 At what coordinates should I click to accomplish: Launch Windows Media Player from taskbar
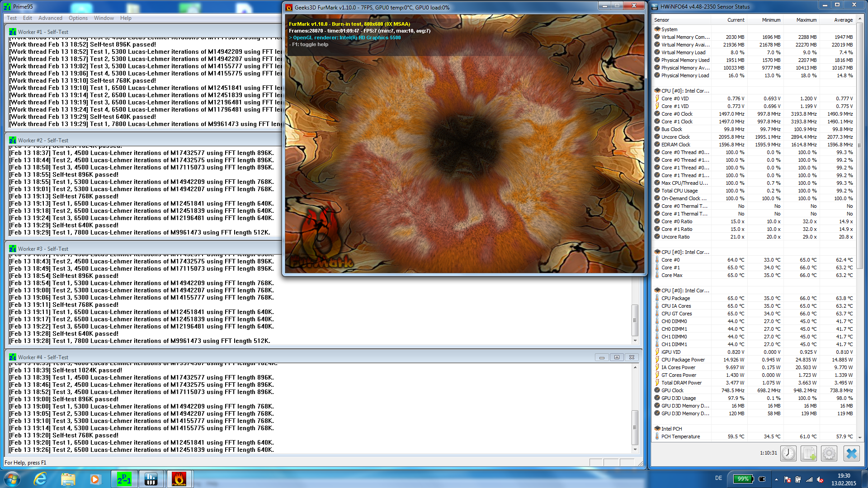pyautogui.click(x=95, y=479)
